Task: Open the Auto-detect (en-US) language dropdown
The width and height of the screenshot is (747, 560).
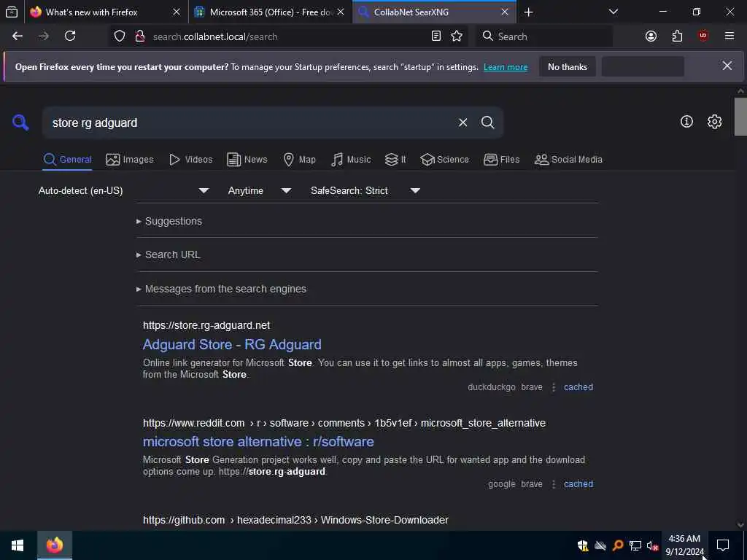Action: click(123, 190)
